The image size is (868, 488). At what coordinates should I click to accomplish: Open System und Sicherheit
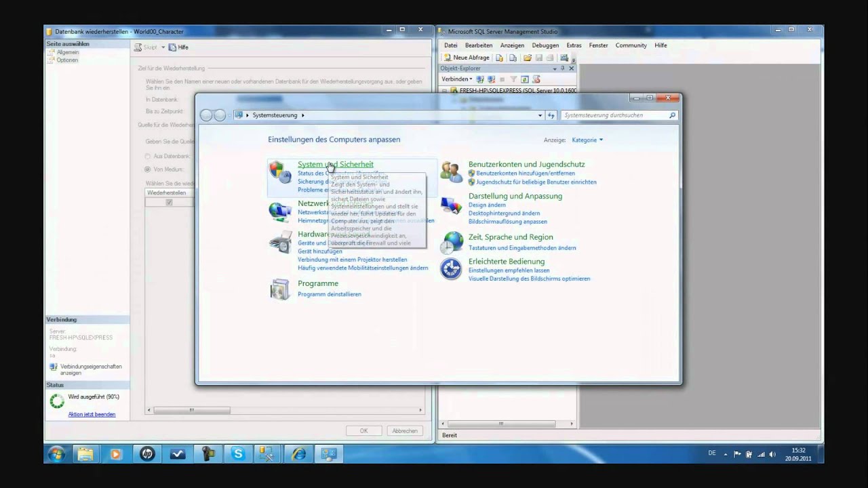(335, 164)
